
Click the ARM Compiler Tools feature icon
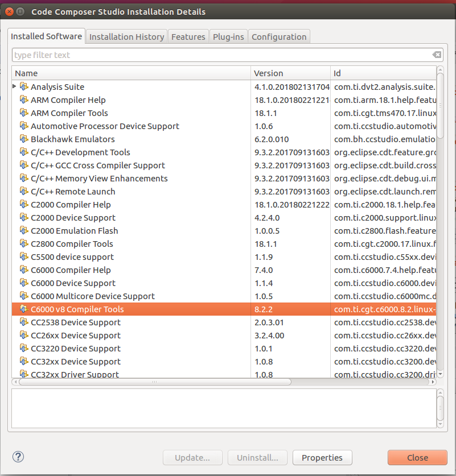(24, 113)
